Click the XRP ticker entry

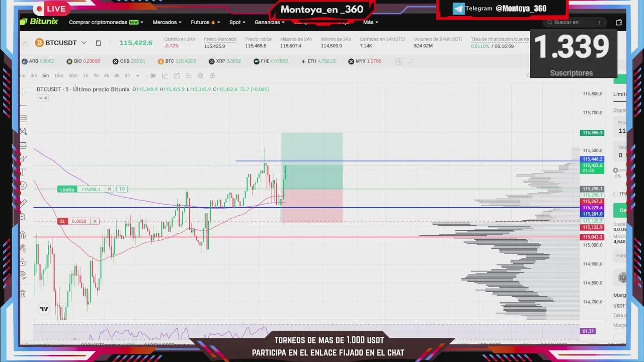pyautogui.click(x=225, y=61)
